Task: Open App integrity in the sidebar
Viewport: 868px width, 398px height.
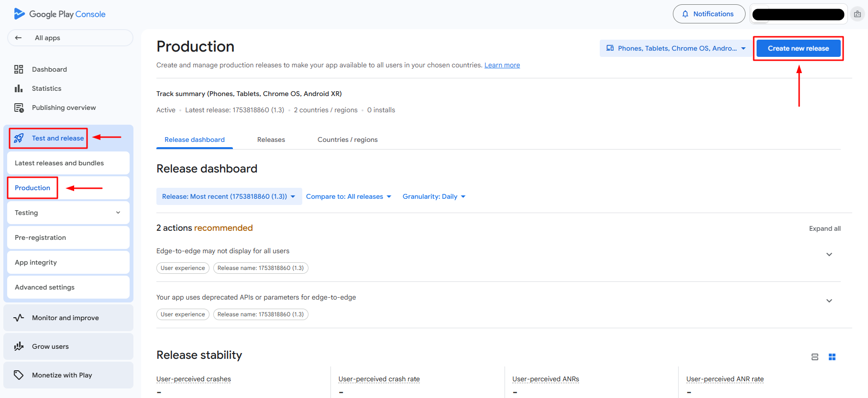Action: 68,262
